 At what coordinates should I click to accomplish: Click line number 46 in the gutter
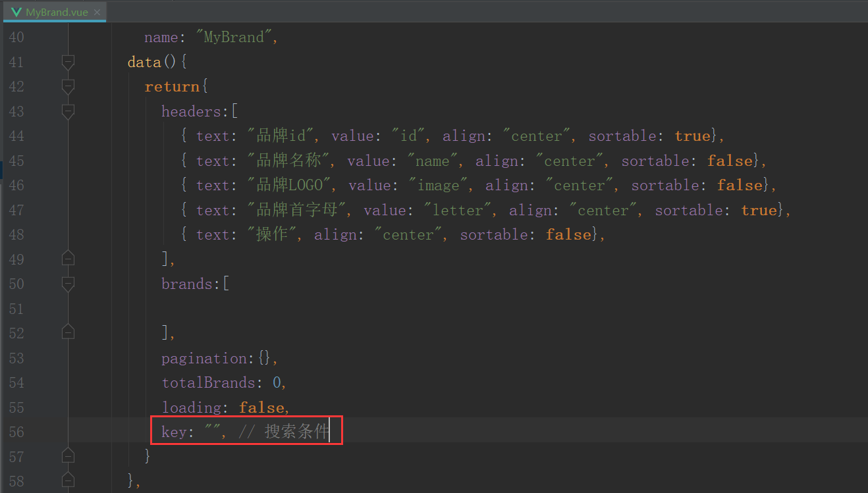(16, 186)
